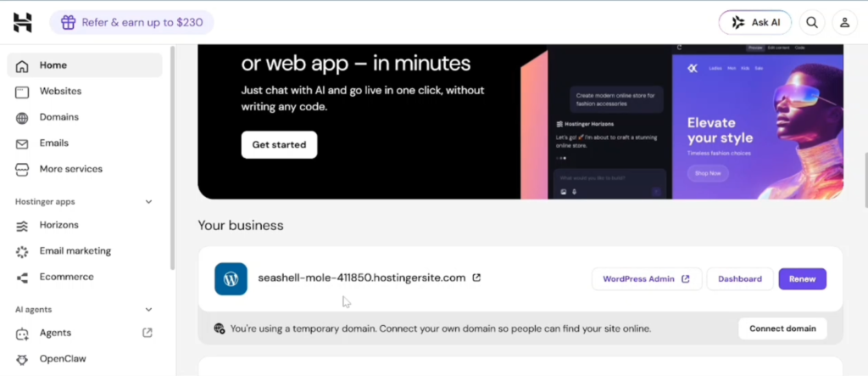
Task: Click the Your business heading
Action: tap(240, 225)
